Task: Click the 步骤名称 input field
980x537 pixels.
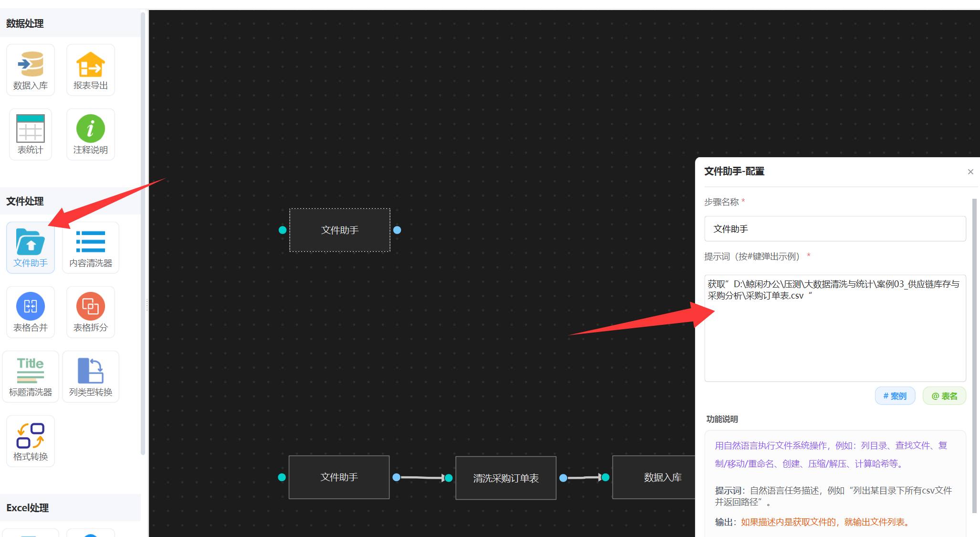Action: coord(835,229)
